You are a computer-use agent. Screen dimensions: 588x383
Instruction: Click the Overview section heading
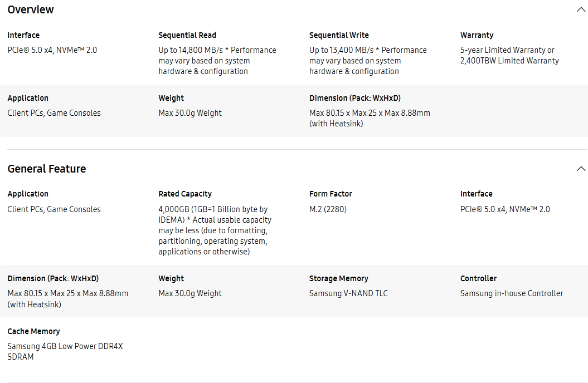pos(31,9)
